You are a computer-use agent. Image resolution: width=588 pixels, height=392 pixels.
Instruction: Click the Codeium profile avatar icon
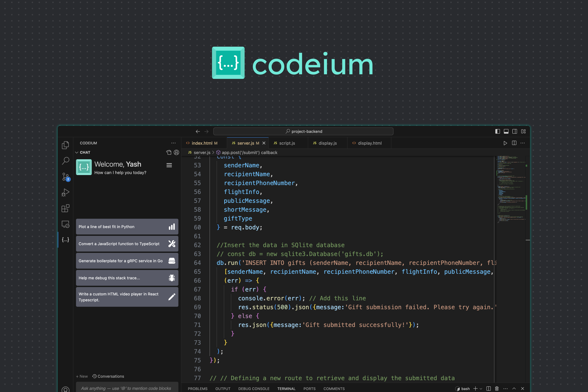176,153
